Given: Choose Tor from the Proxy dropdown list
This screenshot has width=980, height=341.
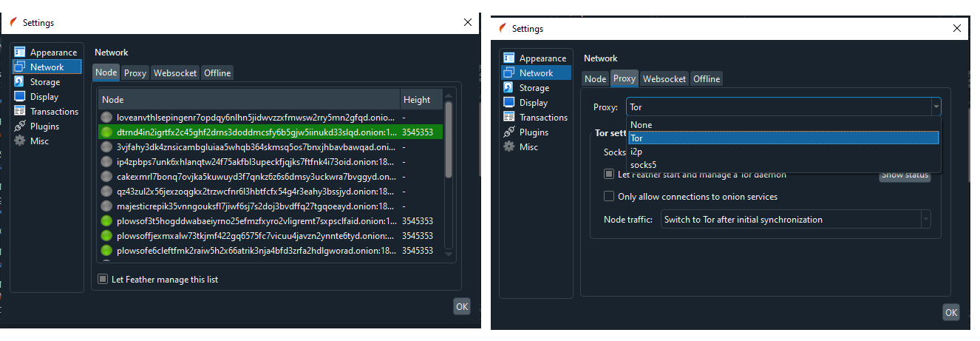Looking at the screenshot, I should point(783,138).
